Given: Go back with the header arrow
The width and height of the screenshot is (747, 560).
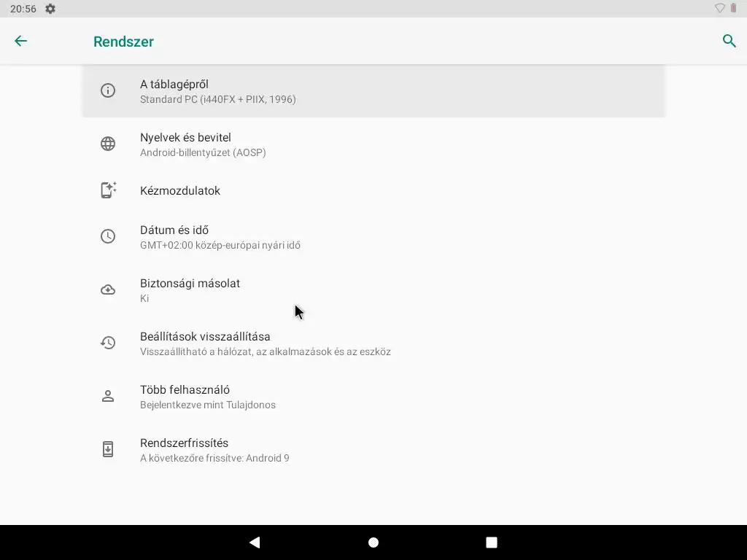Looking at the screenshot, I should click(x=20, y=41).
